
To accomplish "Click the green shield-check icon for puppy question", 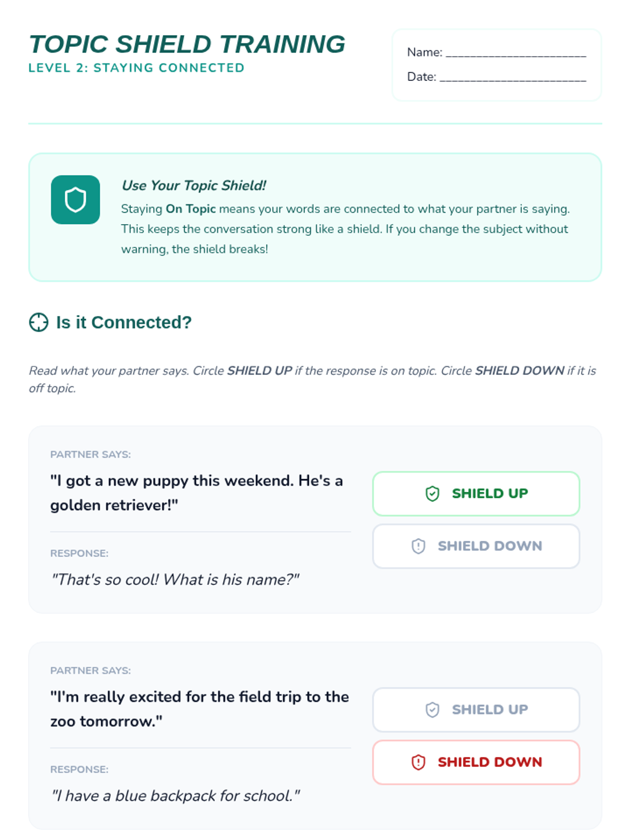I will tap(432, 493).
